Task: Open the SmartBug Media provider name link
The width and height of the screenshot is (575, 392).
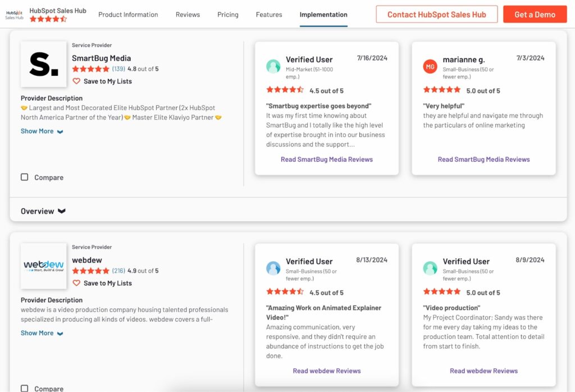Action: tap(101, 58)
